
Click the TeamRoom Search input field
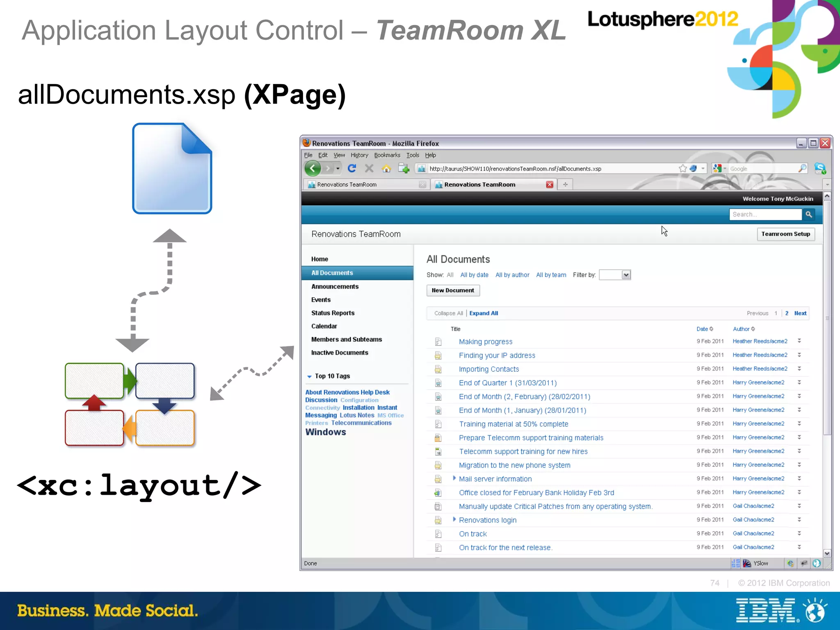tap(765, 214)
